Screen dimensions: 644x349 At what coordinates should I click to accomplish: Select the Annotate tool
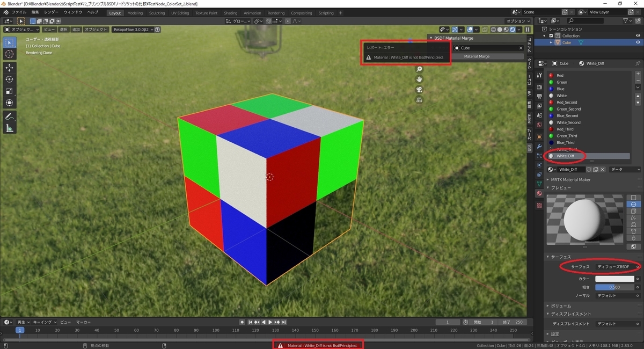pos(10,117)
